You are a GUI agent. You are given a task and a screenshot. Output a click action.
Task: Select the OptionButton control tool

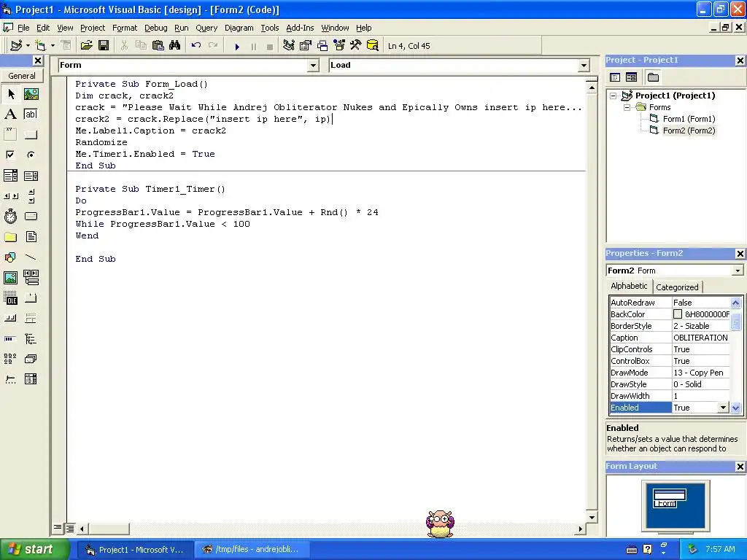pyautogui.click(x=31, y=155)
